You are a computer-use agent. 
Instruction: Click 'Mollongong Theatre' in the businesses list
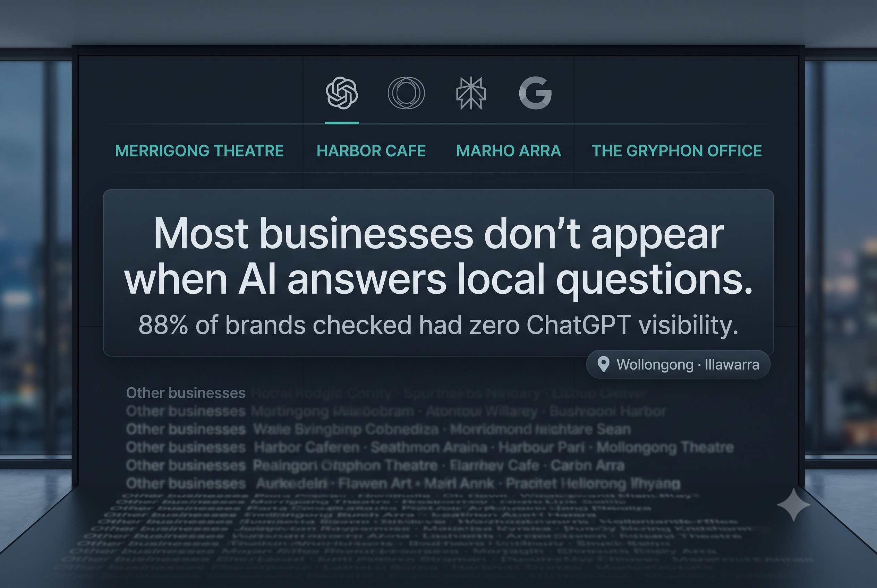tap(665, 447)
